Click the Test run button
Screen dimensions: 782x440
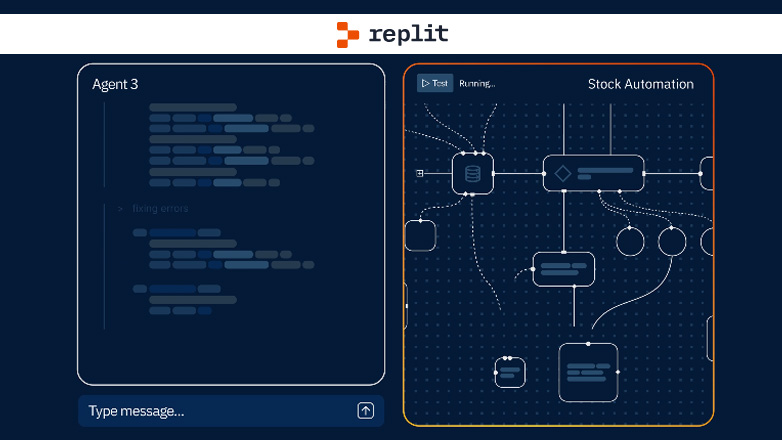pyautogui.click(x=435, y=83)
